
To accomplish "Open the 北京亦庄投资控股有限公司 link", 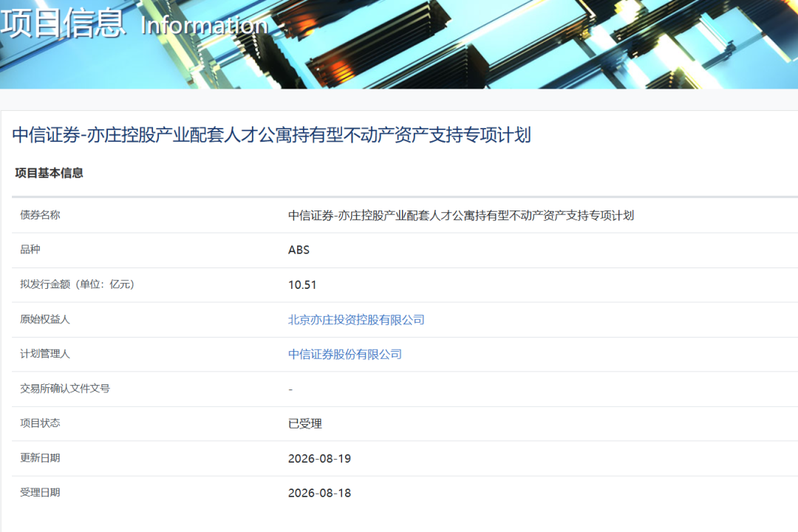I will click(x=356, y=320).
